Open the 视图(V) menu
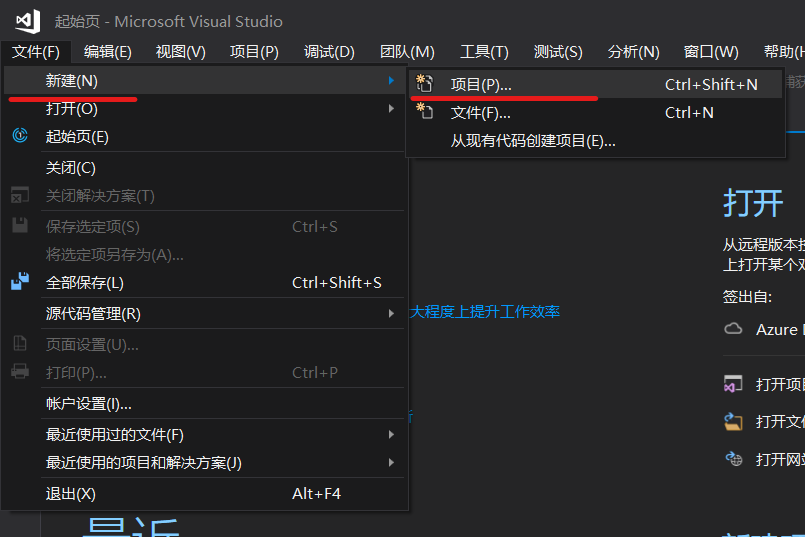 coord(181,52)
